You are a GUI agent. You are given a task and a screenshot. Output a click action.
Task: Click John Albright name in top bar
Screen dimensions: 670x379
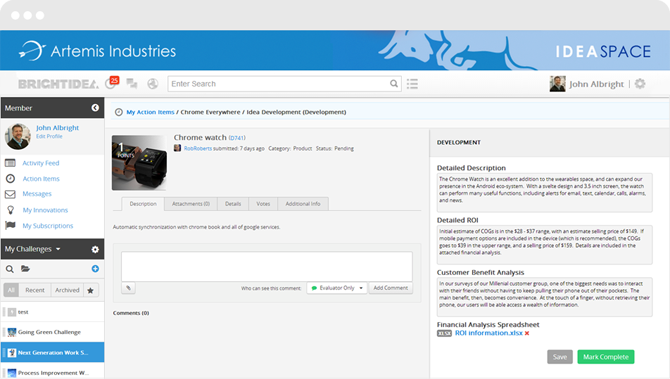pos(596,84)
